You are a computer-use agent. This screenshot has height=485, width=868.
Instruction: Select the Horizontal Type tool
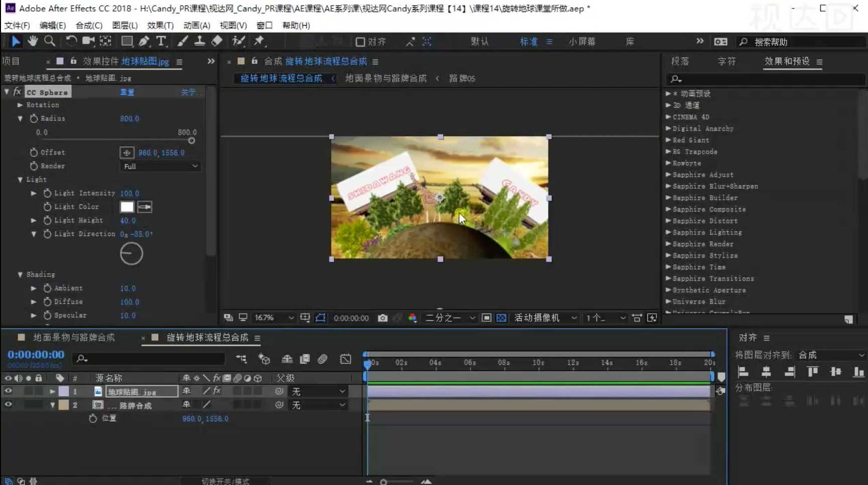[x=161, y=41]
